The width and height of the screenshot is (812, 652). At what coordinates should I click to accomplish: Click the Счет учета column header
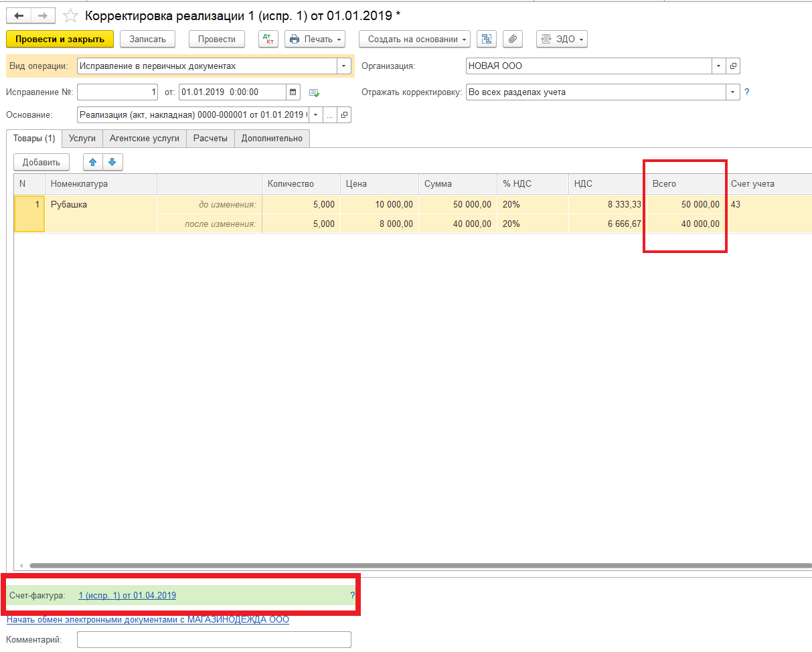[x=768, y=184]
